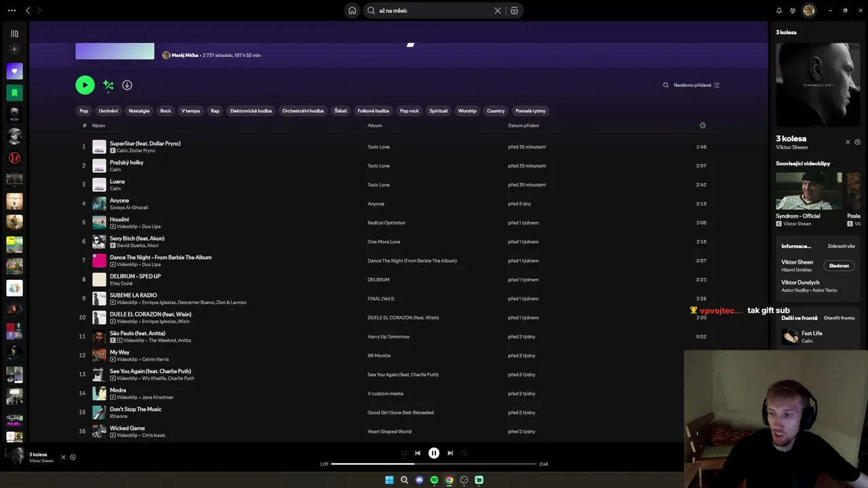Screen dimensions: 868x488
Task: Close the now playing side panel
Action: coord(848,142)
